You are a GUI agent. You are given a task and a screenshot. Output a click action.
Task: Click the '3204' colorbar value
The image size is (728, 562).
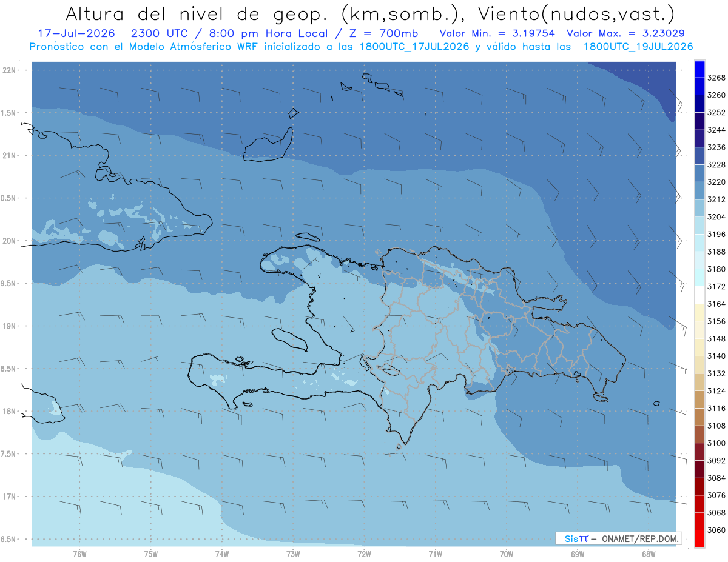(716, 216)
